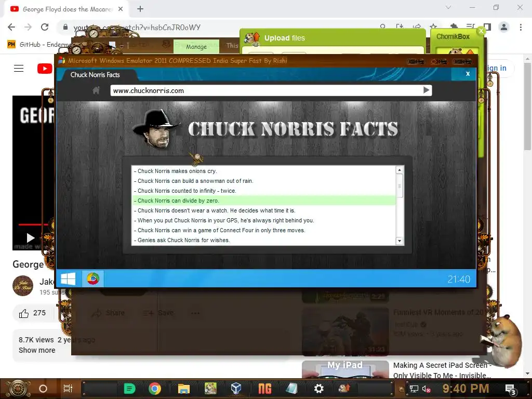532x399 pixels.
Task: Click Chrome's Forward navigation arrow
Action: pyautogui.click(x=28, y=27)
